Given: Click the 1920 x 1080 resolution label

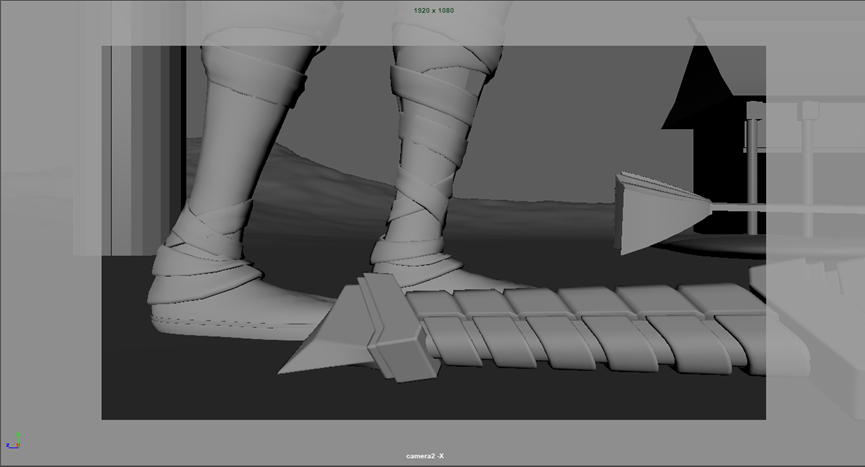Looking at the screenshot, I should click(434, 10).
